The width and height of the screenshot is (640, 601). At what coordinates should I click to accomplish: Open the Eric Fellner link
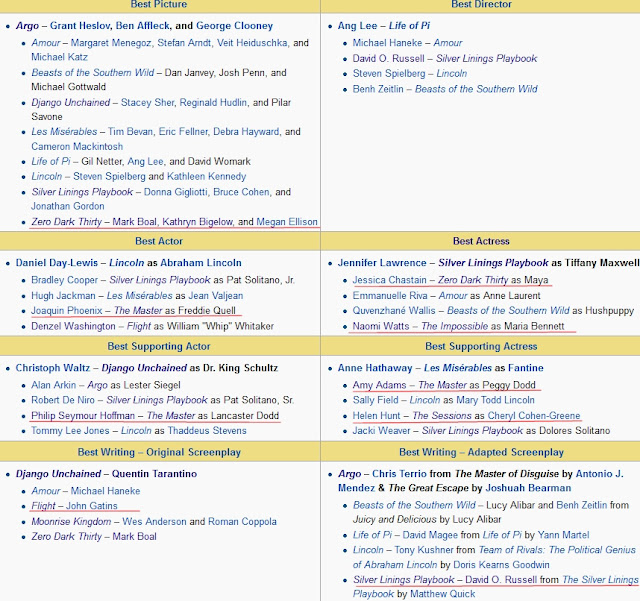coord(183,132)
